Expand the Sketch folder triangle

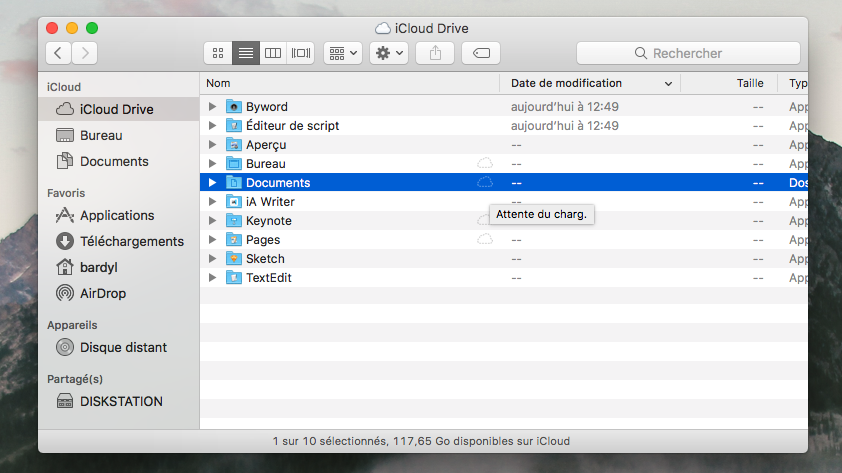tap(212, 258)
